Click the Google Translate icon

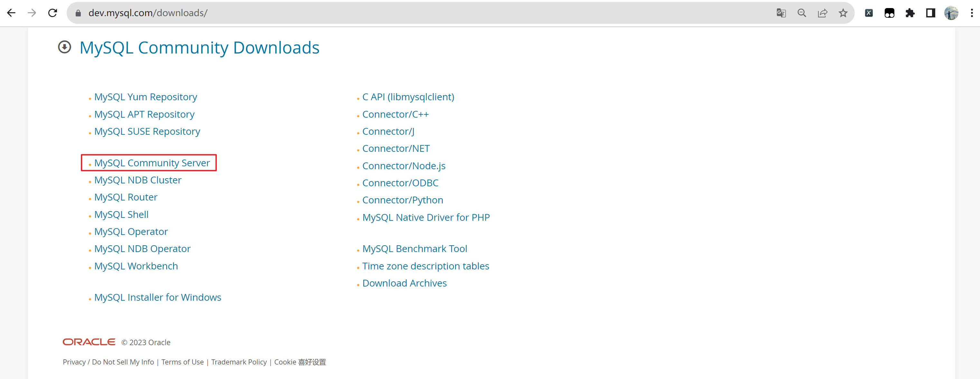781,13
